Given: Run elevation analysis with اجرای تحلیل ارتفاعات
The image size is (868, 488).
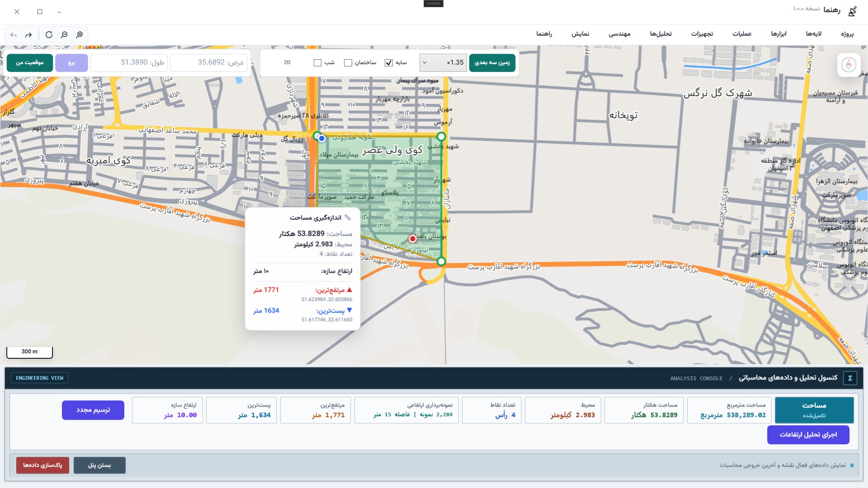Looking at the screenshot, I should point(808,435).
